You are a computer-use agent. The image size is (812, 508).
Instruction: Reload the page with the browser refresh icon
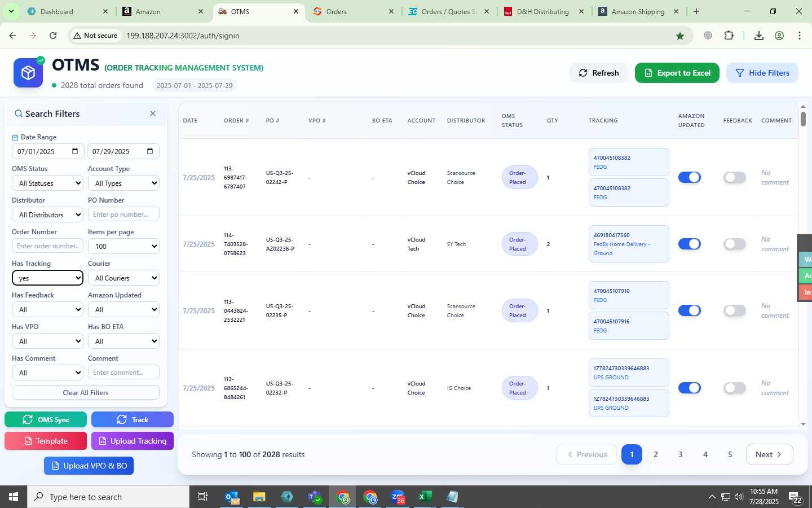coord(53,36)
